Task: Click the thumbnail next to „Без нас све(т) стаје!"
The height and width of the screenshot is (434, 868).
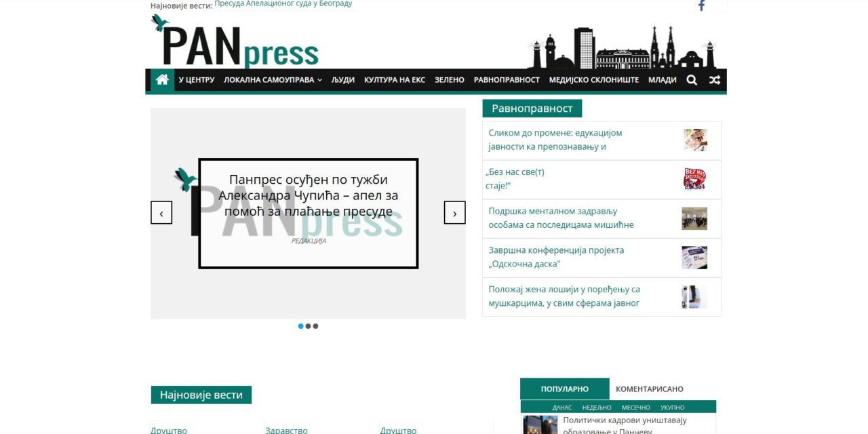Action: tap(694, 179)
